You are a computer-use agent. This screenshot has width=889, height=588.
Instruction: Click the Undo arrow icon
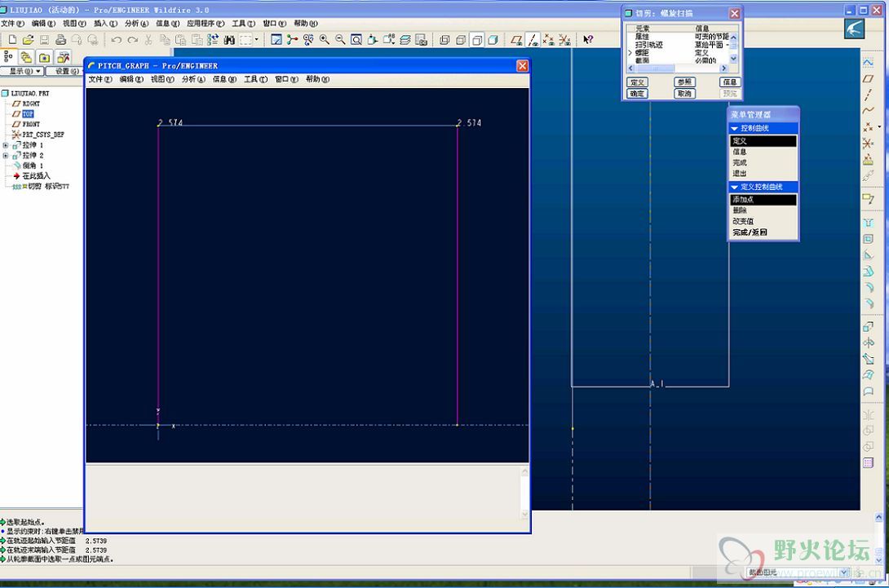tap(117, 40)
